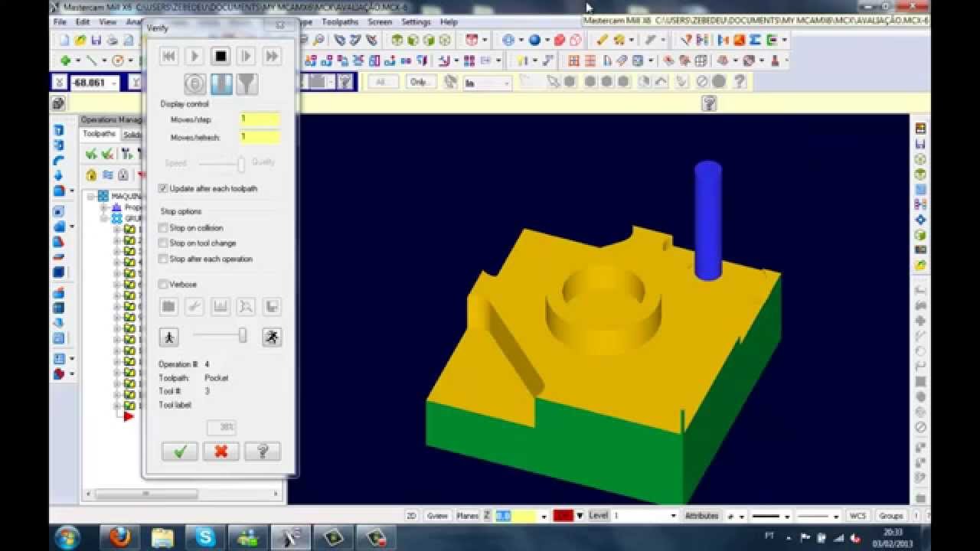Cancel Verify with the red X
Viewport: 980px width, 551px height.
pos(220,452)
